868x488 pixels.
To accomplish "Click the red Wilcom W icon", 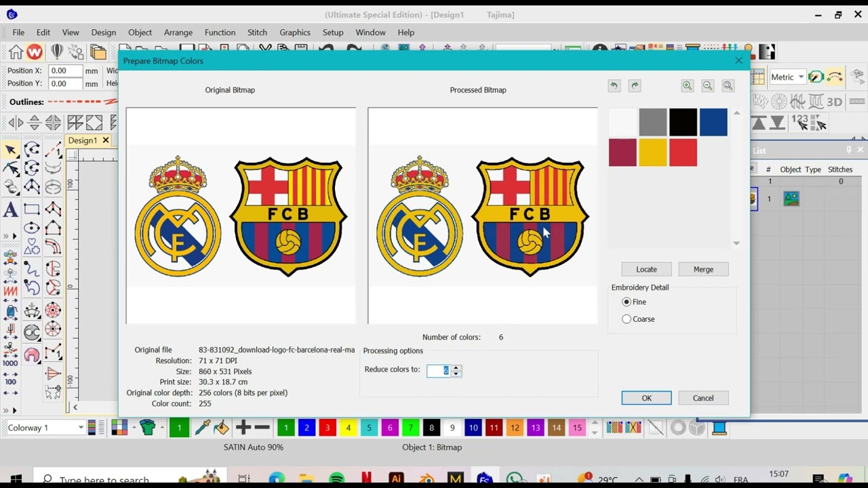I will point(35,52).
